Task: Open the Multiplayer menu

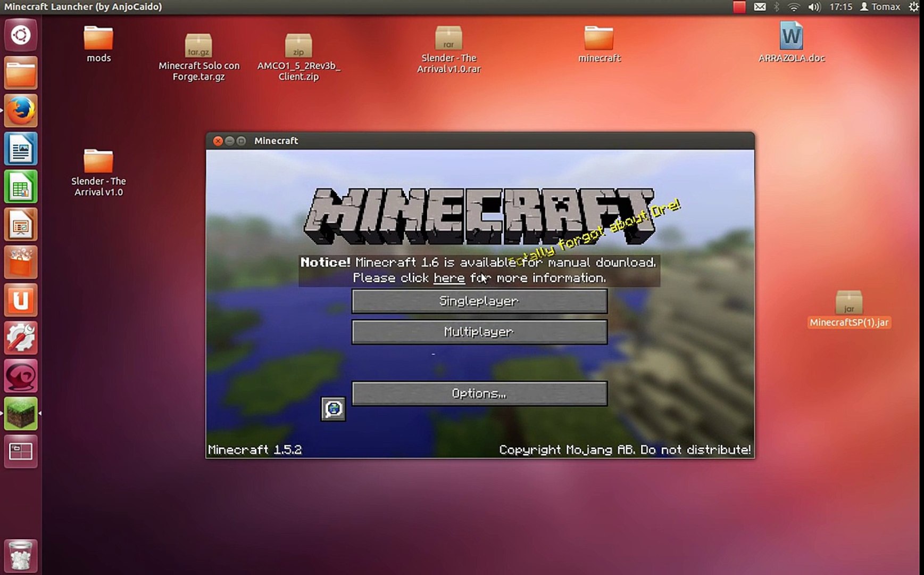Action: tap(479, 332)
